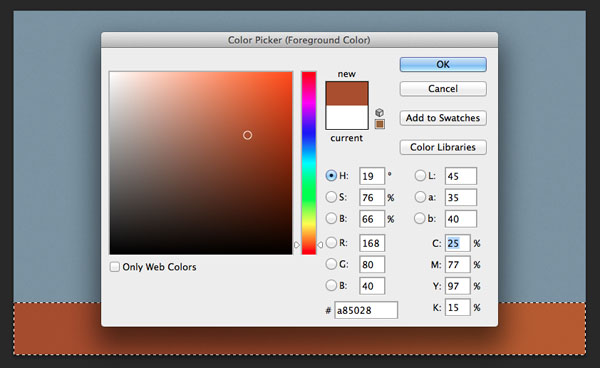This screenshot has width=600, height=368.
Task: Click the H field showing 19
Action: click(x=372, y=176)
